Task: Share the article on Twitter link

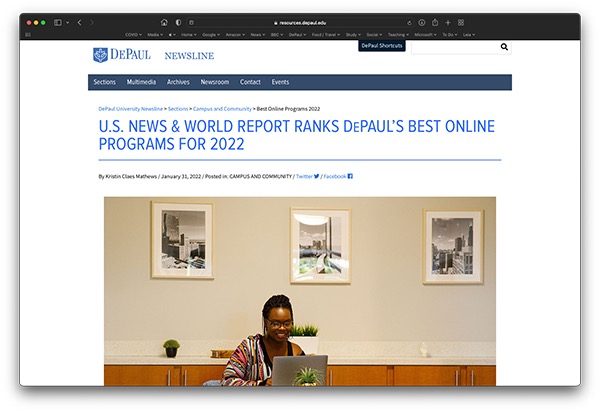Action: click(x=304, y=176)
